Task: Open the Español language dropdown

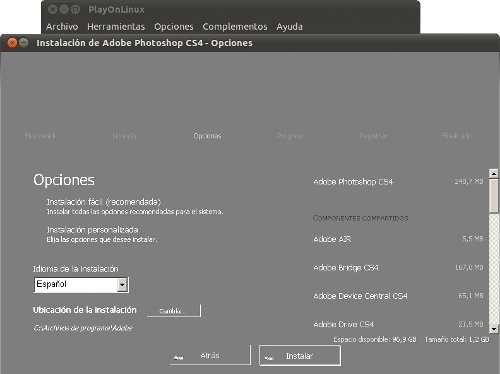Action: click(81, 285)
